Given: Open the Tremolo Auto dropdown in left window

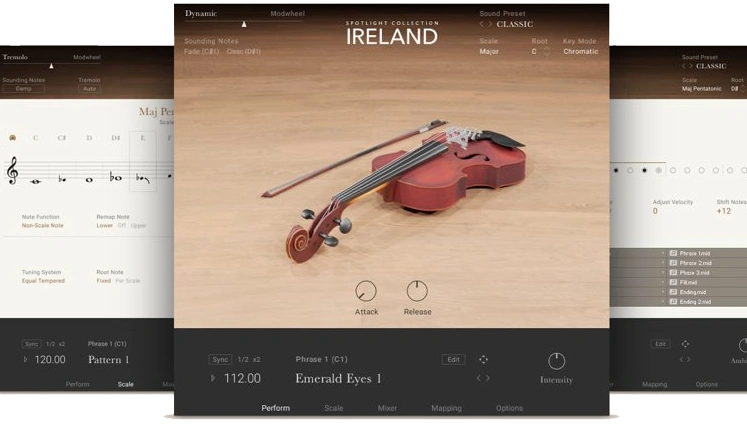Looking at the screenshot, I should point(89,89).
